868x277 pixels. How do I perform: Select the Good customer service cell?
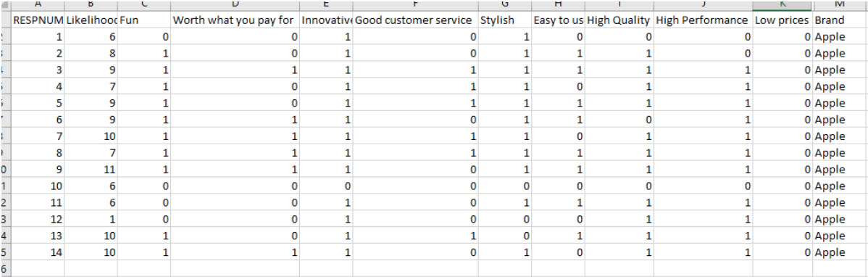(x=415, y=20)
